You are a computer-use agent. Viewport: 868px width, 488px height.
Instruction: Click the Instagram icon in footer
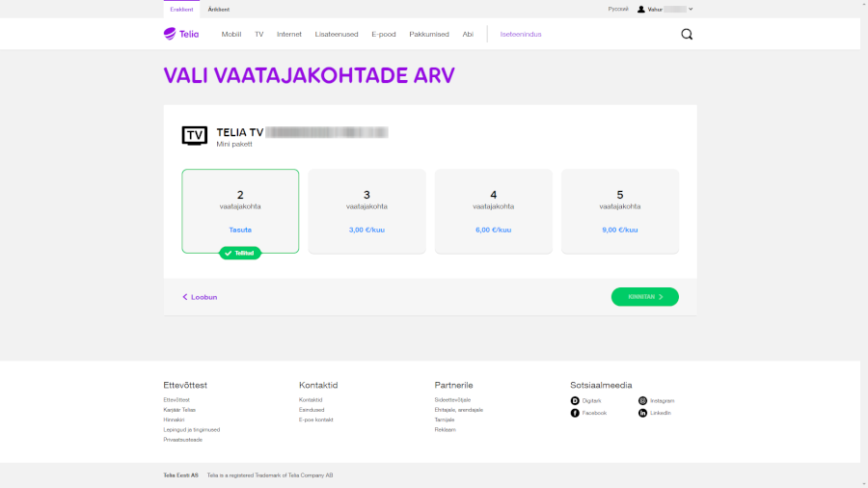(x=642, y=400)
